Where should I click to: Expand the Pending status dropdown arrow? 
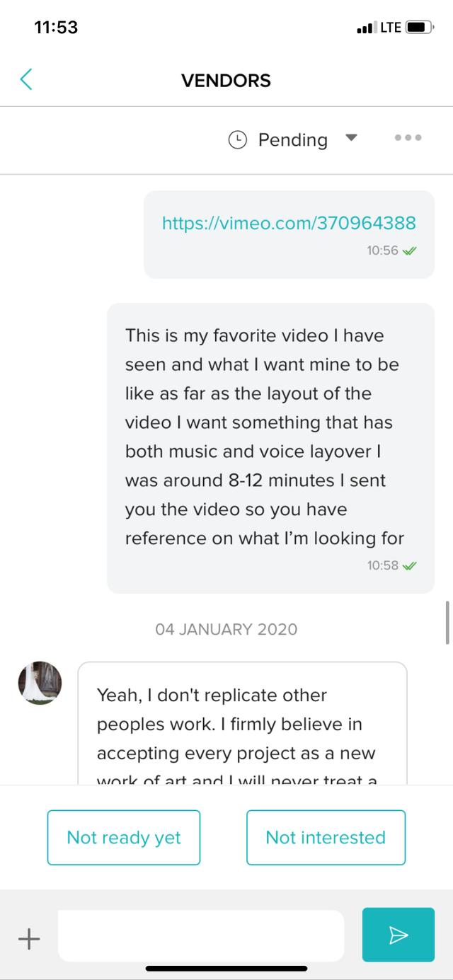pos(352,137)
